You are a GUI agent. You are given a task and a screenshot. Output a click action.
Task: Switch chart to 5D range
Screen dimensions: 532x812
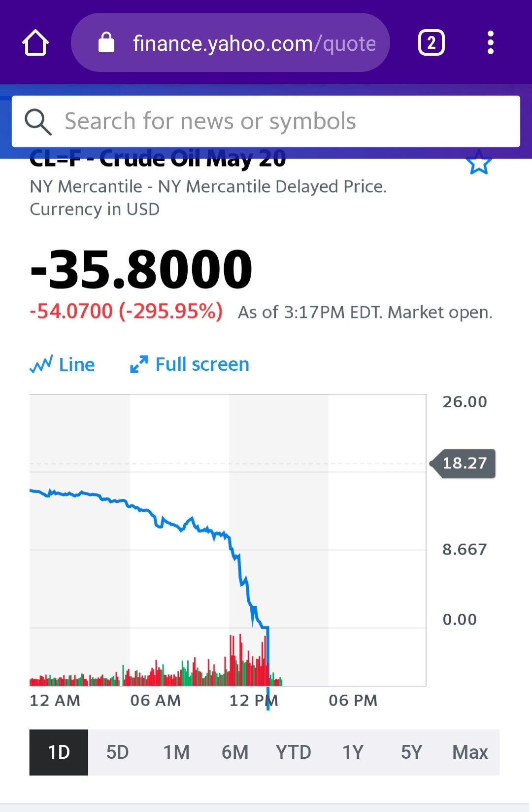118,752
